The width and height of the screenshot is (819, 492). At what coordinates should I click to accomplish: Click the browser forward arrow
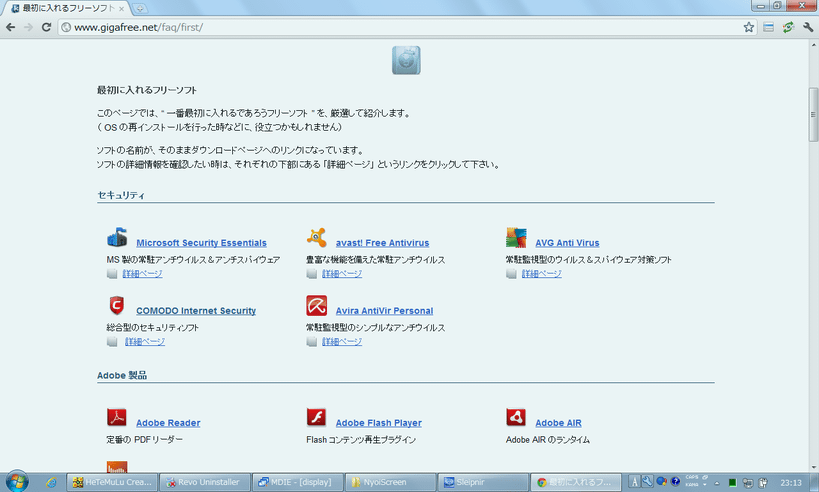coord(28,27)
